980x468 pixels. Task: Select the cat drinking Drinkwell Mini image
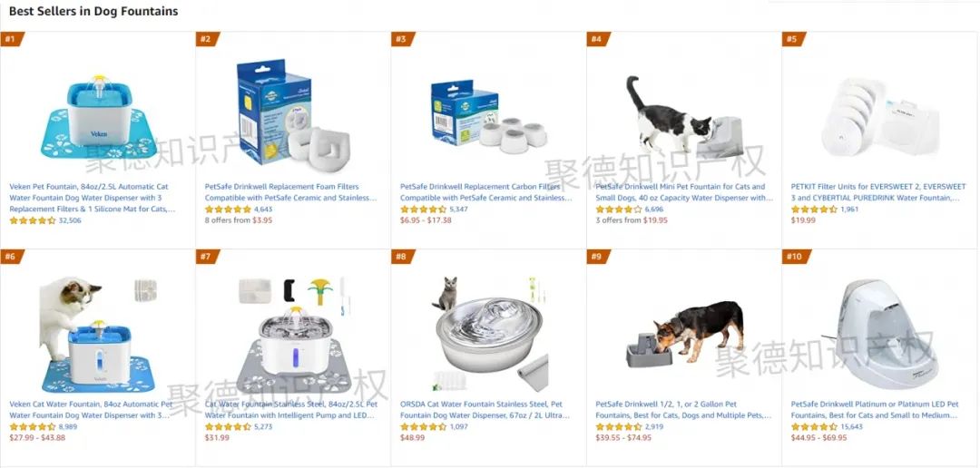684,116
